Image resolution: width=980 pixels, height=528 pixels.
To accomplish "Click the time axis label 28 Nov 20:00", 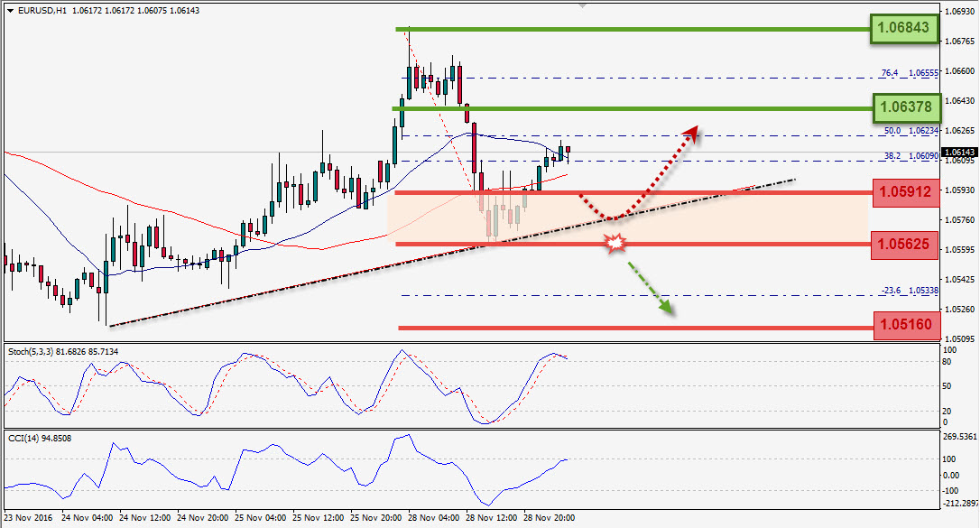I will (550, 518).
